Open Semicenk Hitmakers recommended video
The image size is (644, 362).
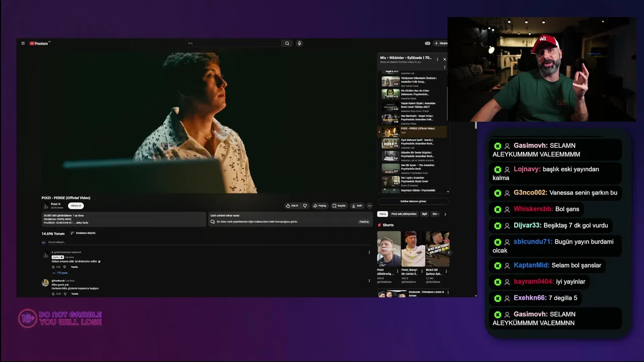[412, 294]
